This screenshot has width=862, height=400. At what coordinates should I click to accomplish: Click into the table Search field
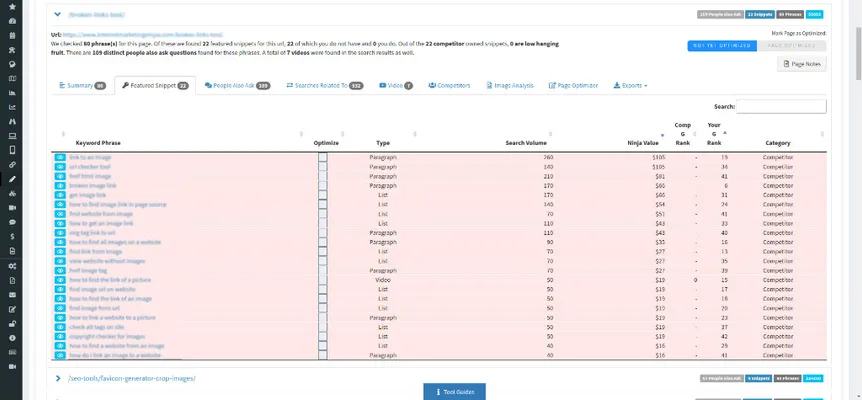click(x=781, y=106)
